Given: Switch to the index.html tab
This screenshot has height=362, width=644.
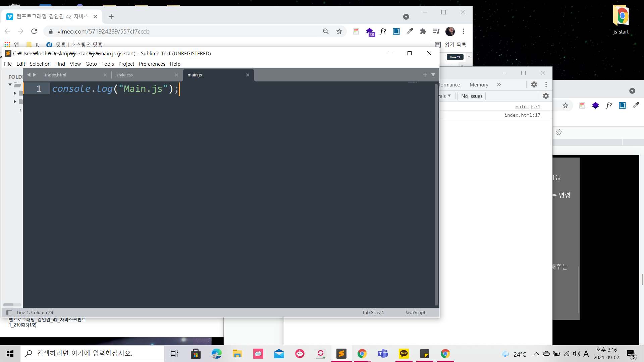Looking at the screenshot, I should pyautogui.click(x=56, y=75).
